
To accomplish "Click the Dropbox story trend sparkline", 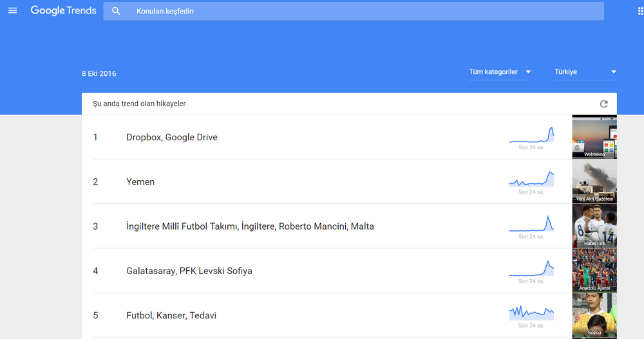I will (531, 136).
